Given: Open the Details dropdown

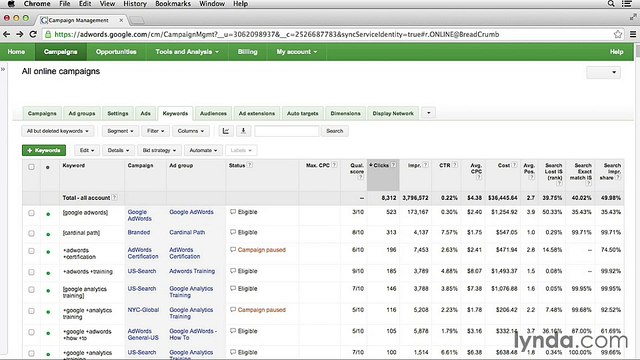Looking at the screenshot, I should [118, 150].
